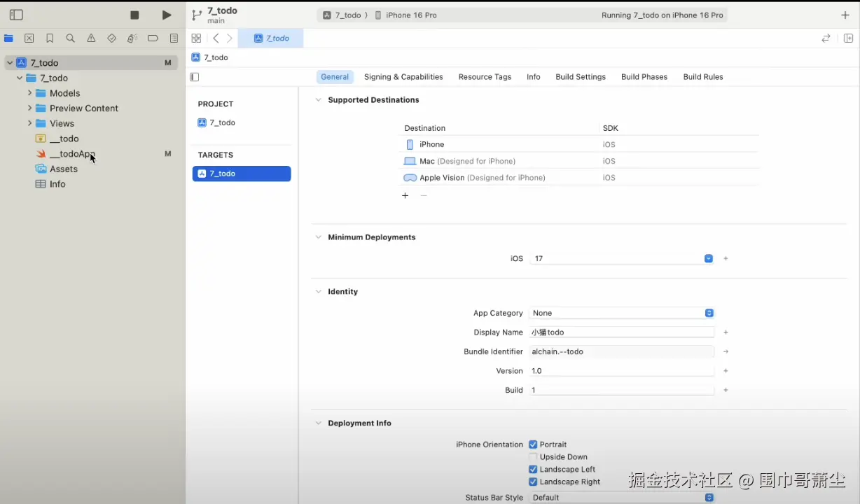The height and width of the screenshot is (504, 860).
Task: Open the Report navigator
Action: [x=174, y=38]
